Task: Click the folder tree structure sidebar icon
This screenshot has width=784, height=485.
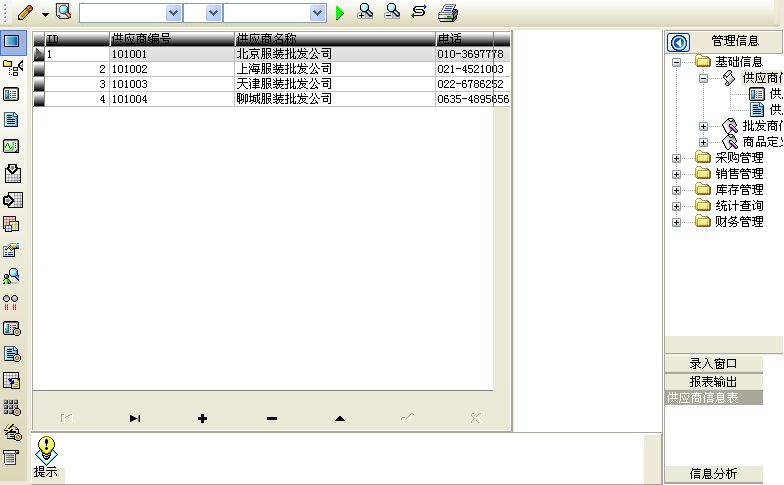Action: click(12, 68)
